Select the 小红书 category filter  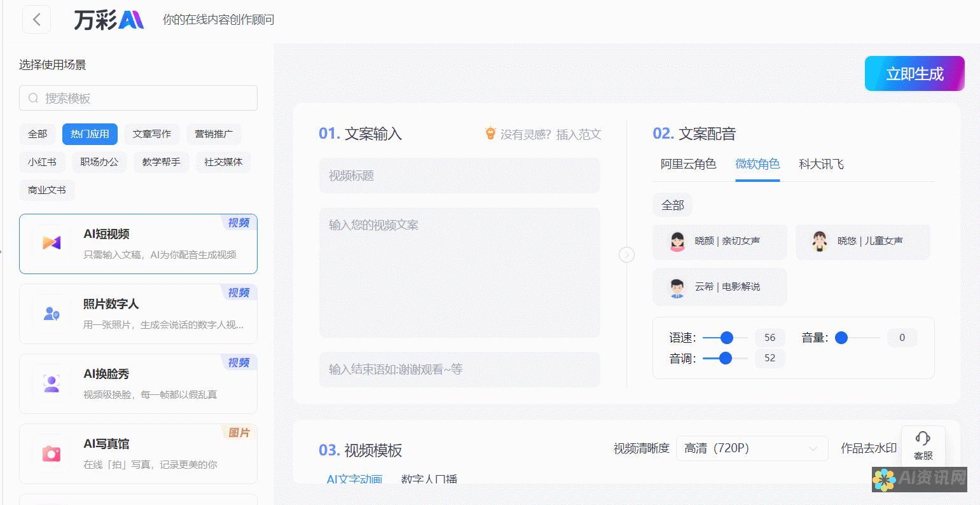(x=42, y=162)
